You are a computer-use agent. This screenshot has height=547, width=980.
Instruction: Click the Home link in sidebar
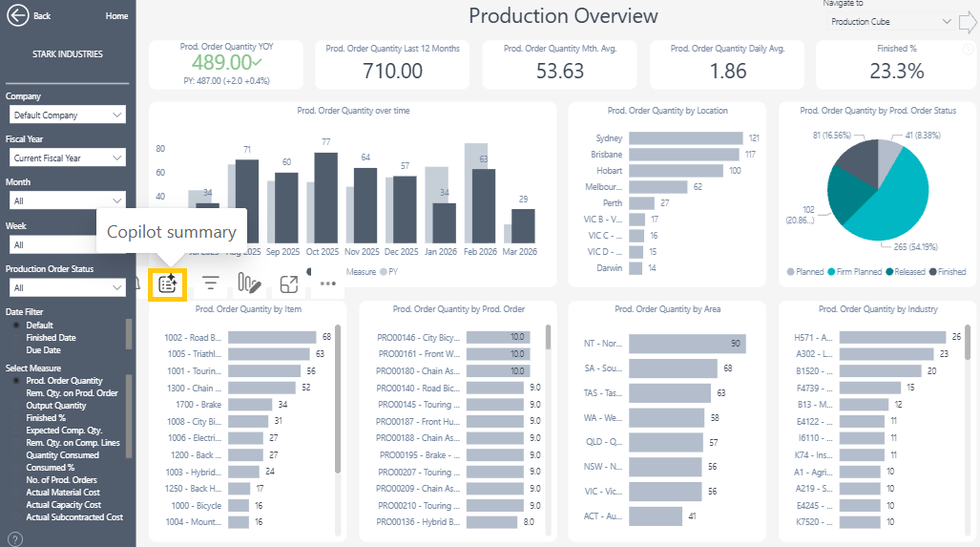(116, 16)
